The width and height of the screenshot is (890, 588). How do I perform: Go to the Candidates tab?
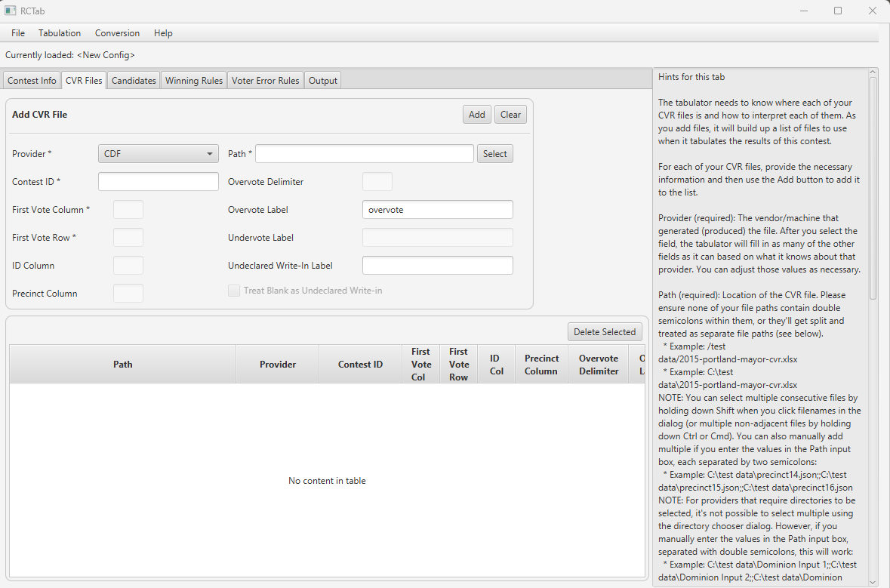pos(134,81)
